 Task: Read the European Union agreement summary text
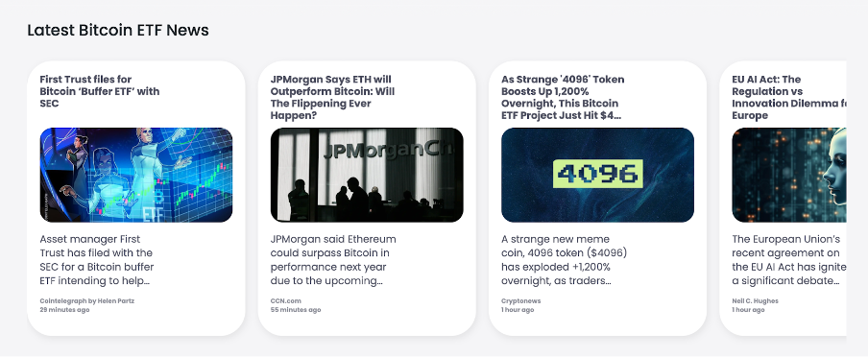pos(789,259)
